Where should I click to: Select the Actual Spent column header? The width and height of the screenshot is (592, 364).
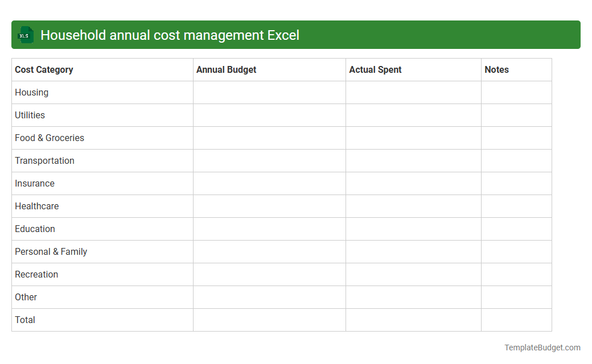[x=376, y=69]
